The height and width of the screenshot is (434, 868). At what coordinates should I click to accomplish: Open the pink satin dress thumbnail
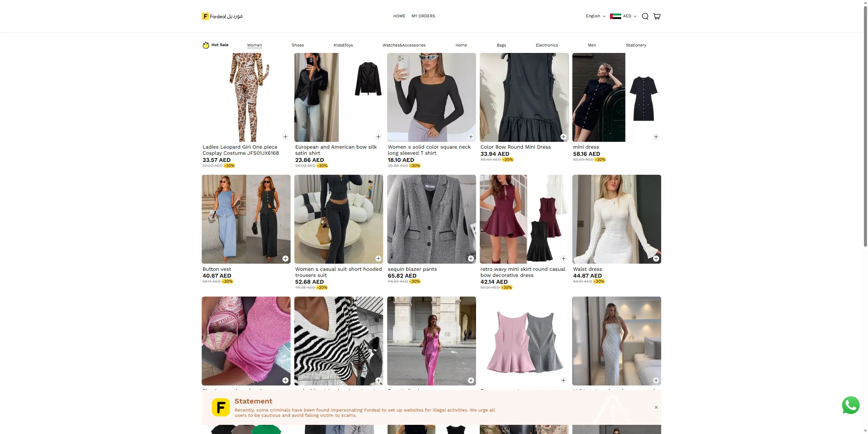(431, 341)
